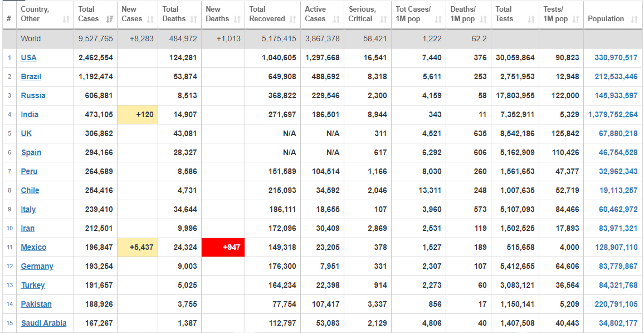Sort by the Country, Other column arrows
Viewport: 644px width, 333px height.
[x=66, y=19]
